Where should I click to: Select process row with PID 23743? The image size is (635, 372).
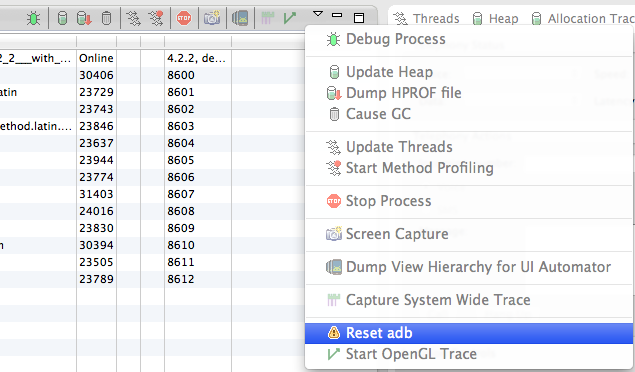tap(152, 109)
